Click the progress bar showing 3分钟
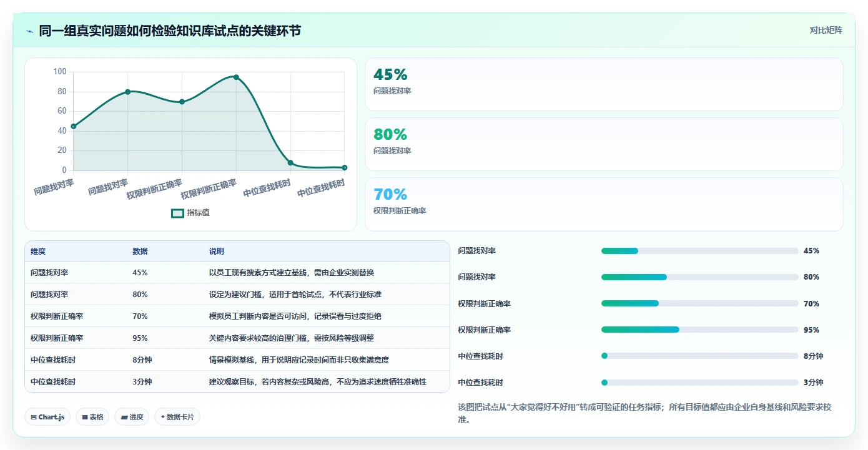The width and height of the screenshot is (868, 450). click(x=699, y=383)
